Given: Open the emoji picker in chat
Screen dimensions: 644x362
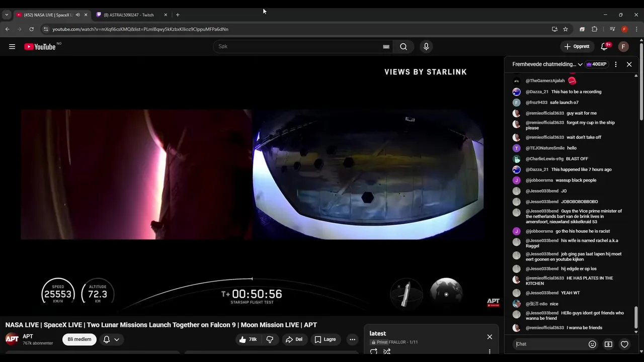Looking at the screenshot, I should (x=592, y=344).
